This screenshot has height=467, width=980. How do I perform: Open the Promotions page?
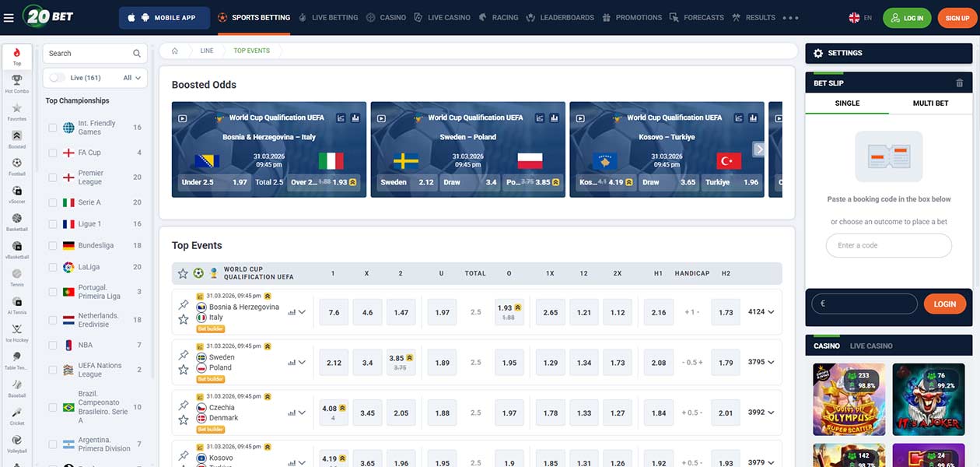point(638,17)
